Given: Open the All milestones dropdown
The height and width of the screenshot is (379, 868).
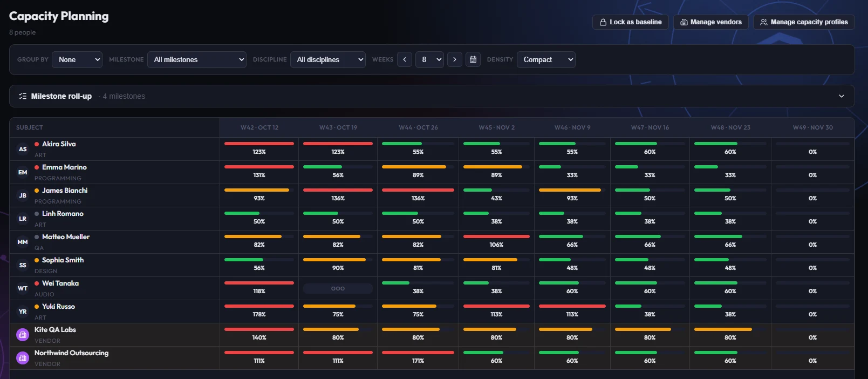Looking at the screenshot, I should (x=197, y=59).
